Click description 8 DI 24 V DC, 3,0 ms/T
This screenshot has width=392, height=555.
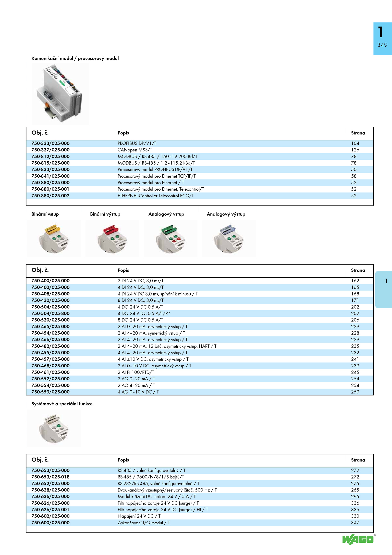(x=141, y=300)
